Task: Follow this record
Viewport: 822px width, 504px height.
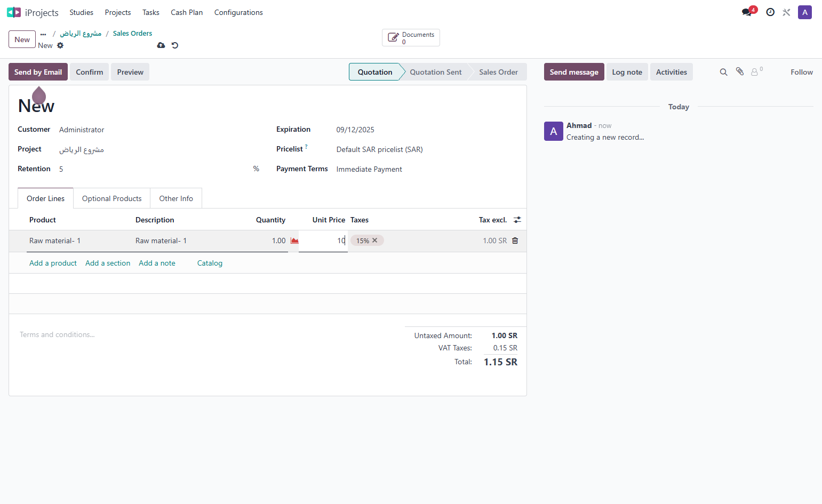Action: coord(802,72)
